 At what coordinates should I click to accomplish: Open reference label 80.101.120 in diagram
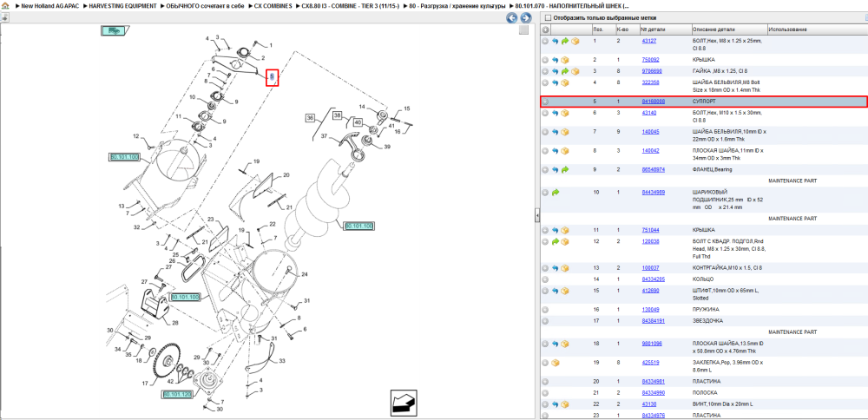pos(177,395)
